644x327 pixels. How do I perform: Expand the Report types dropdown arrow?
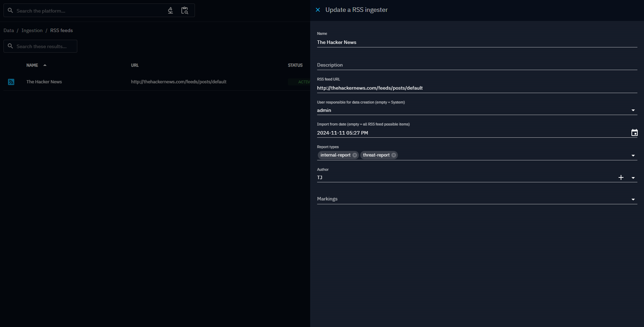[633, 155]
